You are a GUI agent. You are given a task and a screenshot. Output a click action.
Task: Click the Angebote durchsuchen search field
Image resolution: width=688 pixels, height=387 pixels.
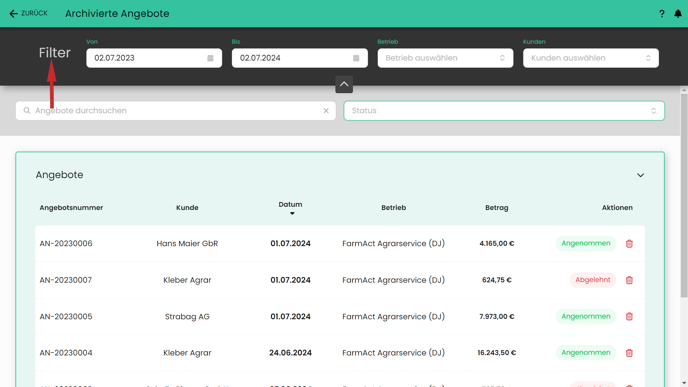click(176, 111)
